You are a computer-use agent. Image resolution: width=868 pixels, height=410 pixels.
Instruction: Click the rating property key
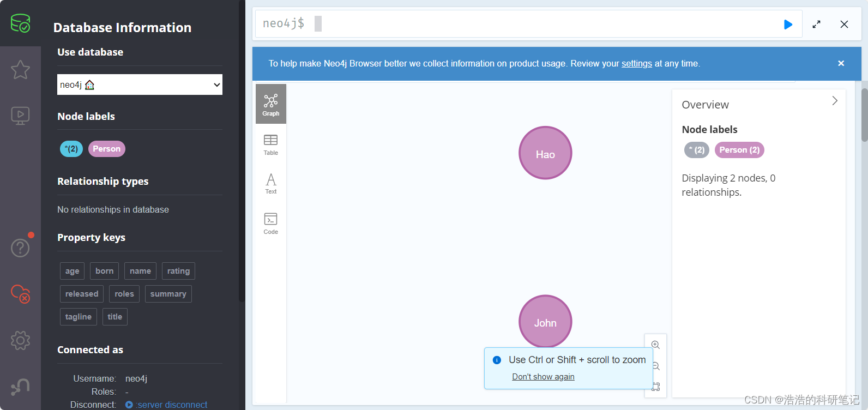tap(178, 271)
